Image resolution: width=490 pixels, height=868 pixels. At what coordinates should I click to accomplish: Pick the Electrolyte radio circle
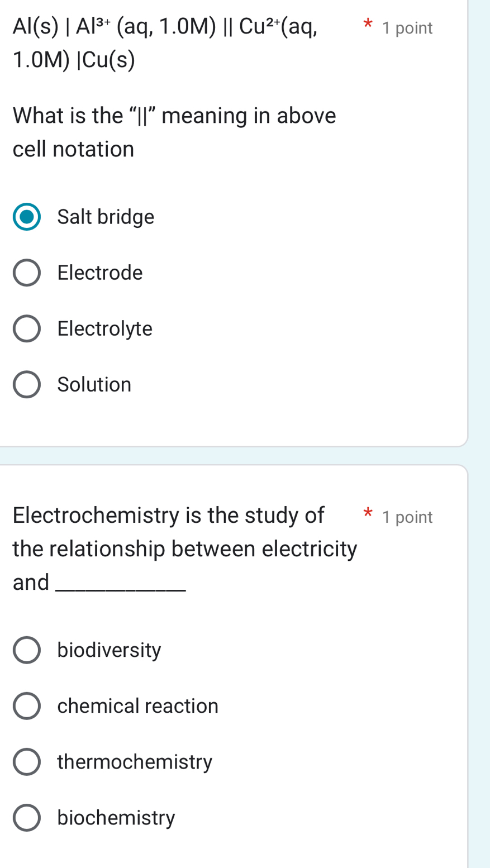pyautogui.click(x=27, y=328)
